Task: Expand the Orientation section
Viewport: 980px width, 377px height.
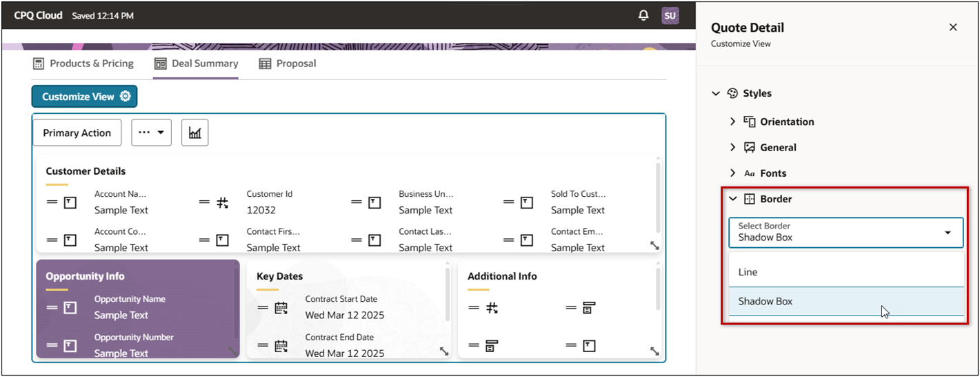Action: point(732,122)
